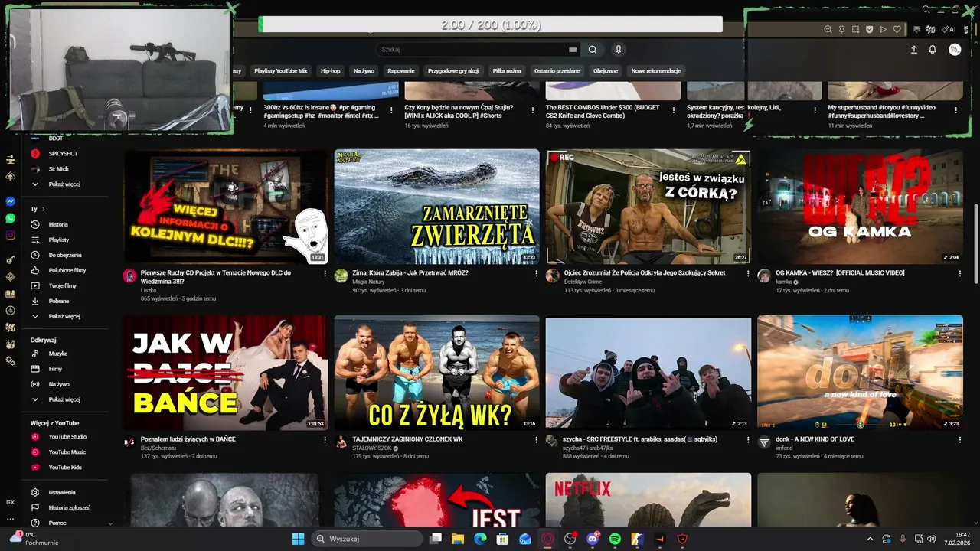The height and width of the screenshot is (551, 980).
Task: Open options menu for TAJEMNICZY ZAGINIONY CZŁONEK video
Action: click(x=536, y=439)
